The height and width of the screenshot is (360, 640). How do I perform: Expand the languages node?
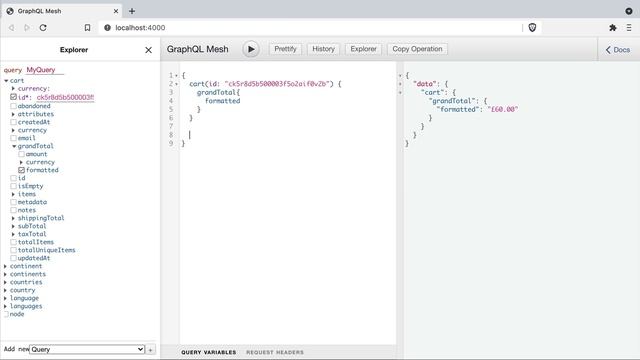5,306
